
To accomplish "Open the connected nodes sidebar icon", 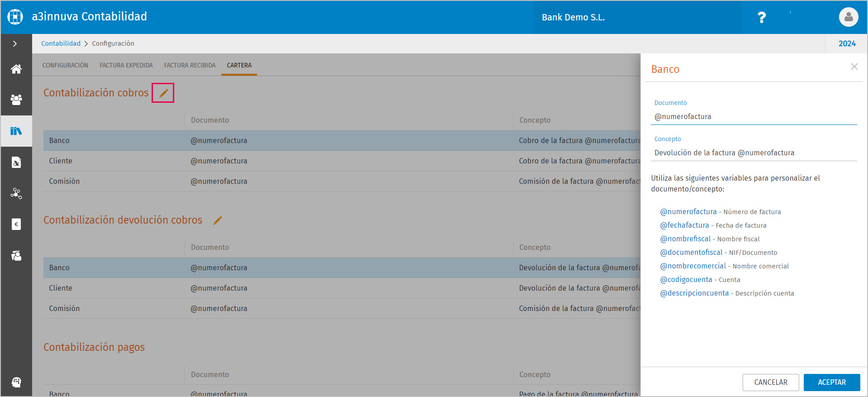I will click(x=16, y=193).
